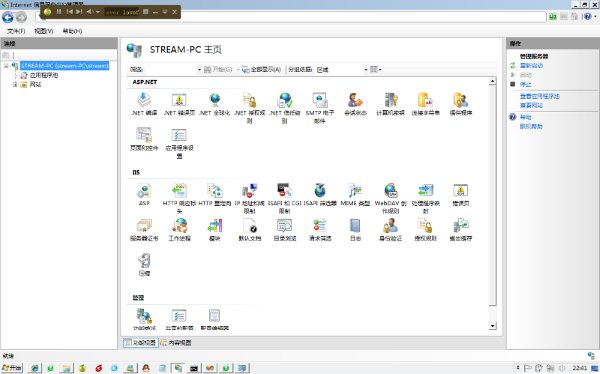Open the 页面和控件 (Pages and Controls) feature

tap(144, 139)
